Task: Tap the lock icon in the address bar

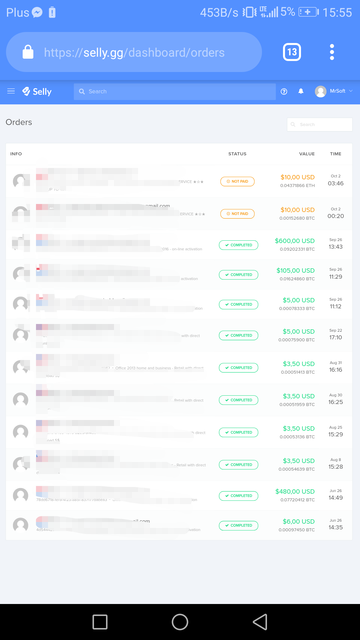Action: point(28,52)
